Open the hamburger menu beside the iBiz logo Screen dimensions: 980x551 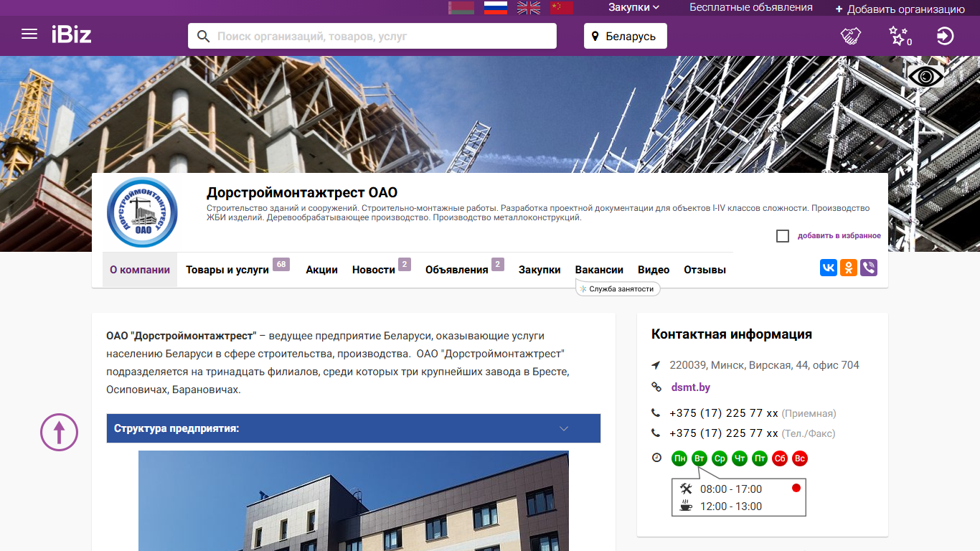tap(29, 34)
